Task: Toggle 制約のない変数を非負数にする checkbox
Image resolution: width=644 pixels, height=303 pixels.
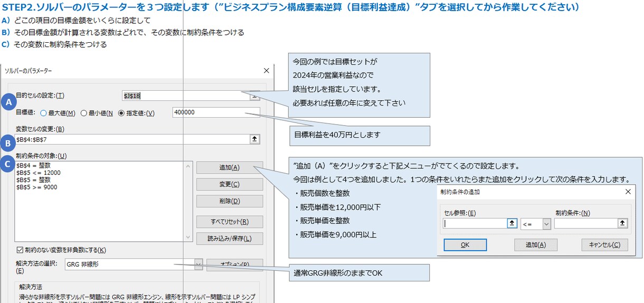Action: point(20,250)
